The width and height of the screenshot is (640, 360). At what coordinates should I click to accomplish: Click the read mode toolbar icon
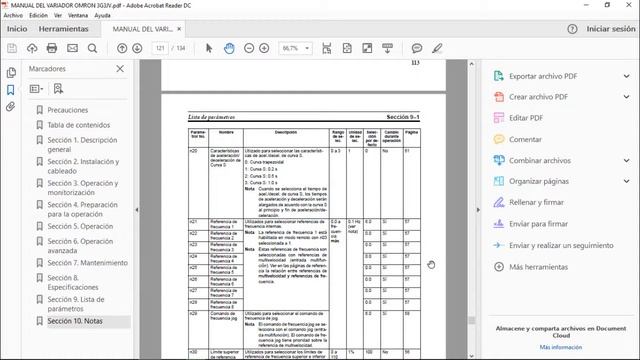[387, 48]
